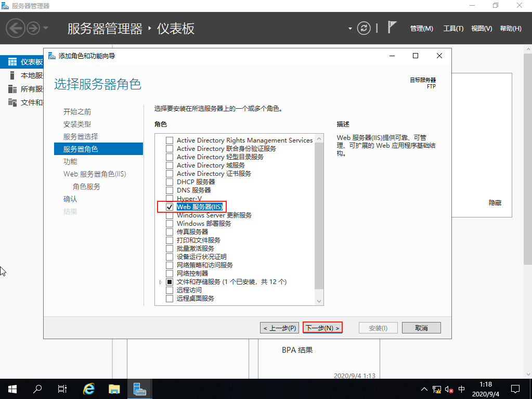
Task: Check Hyper-V role checkbox
Action: click(x=170, y=199)
